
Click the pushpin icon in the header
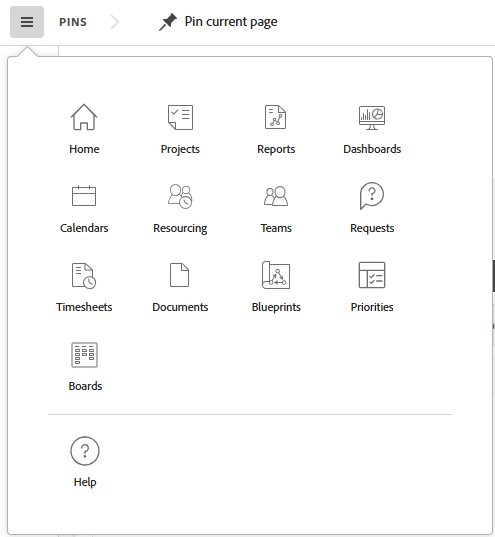pos(168,22)
